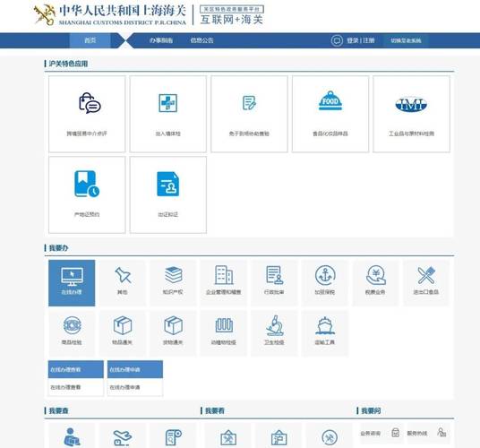Image resolution: width=480 pixels, height=448 pixels.
Task: Select the ship transport tools category
Action: 325,333
